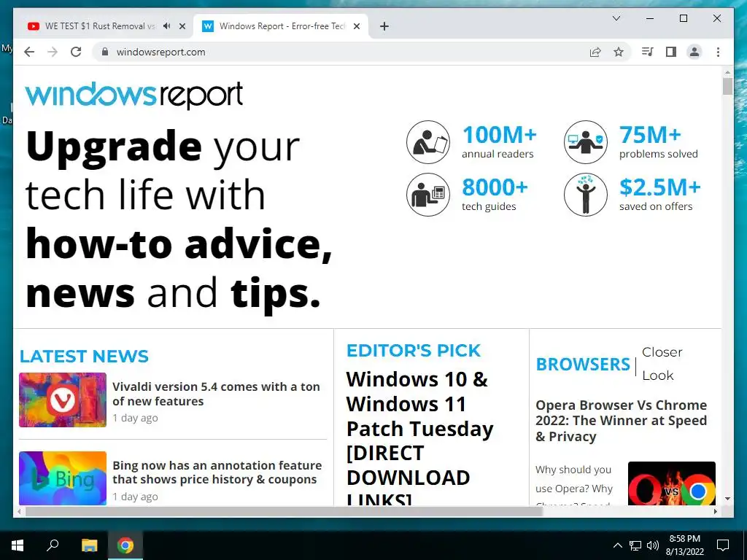The height and width of the screenshot is (560, 747).
Task: Reload the Windows Report page
Action: [x=76, y=52]
